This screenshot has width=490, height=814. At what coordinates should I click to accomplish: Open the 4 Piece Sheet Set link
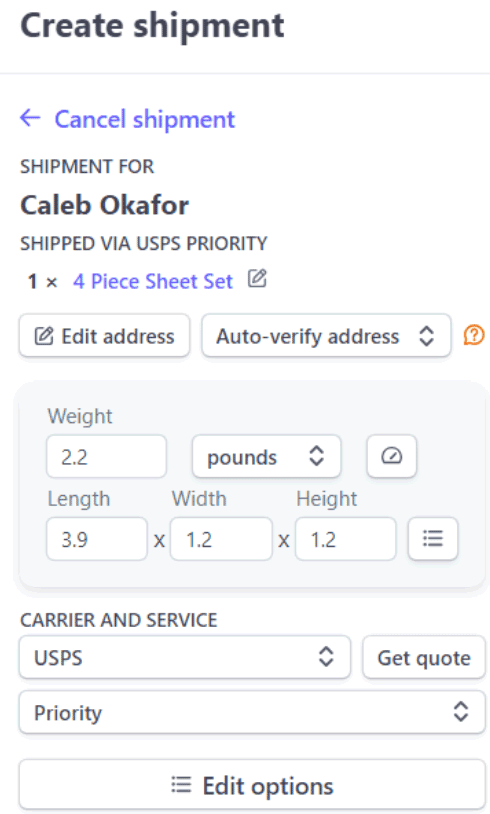tap(153, 281)
